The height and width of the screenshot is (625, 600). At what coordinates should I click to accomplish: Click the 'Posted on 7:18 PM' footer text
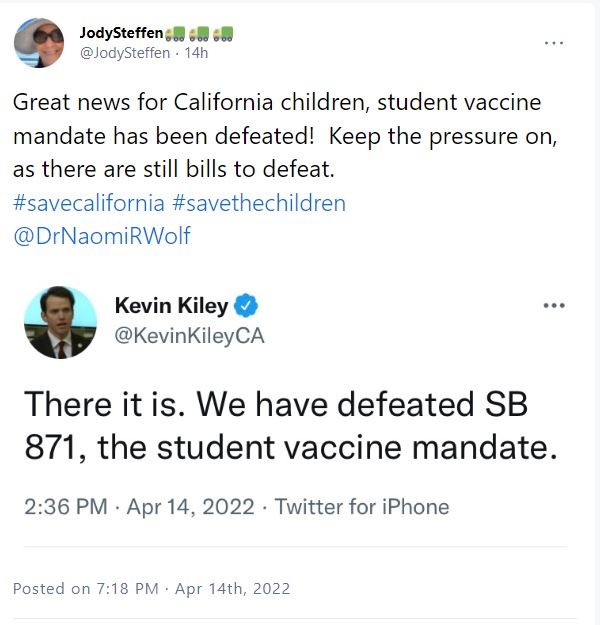(x=85, y=588)
